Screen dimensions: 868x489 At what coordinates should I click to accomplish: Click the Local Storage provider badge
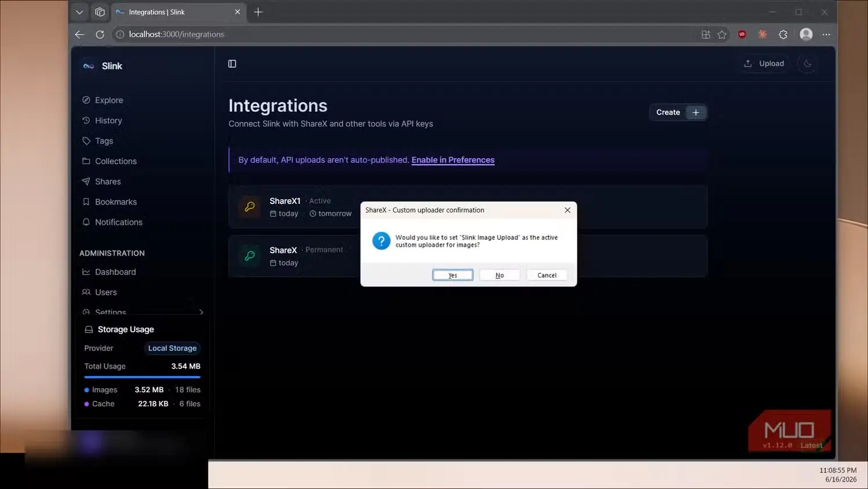(172, 348)
